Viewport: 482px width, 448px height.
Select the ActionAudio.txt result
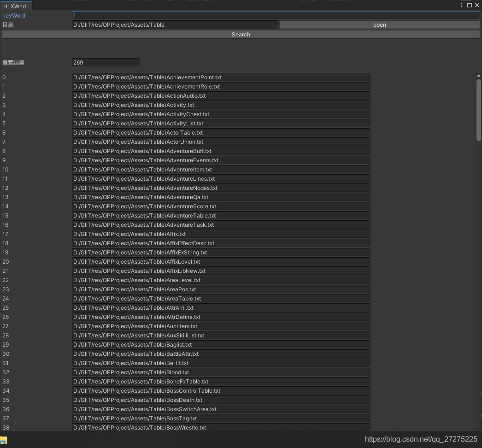[221, 95]
